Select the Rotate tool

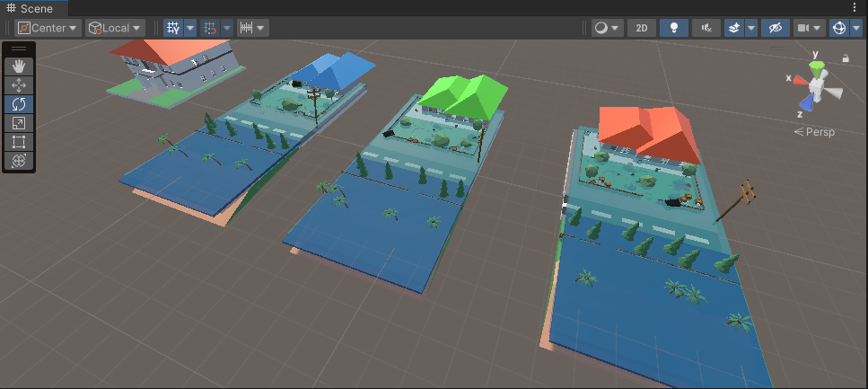point(19,104)
